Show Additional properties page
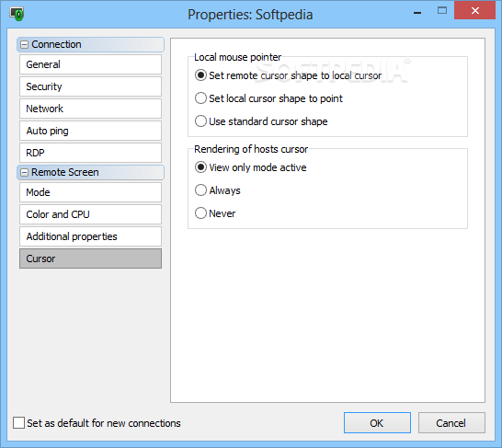The width and height of the screenshot is (502, 448). 90,236
